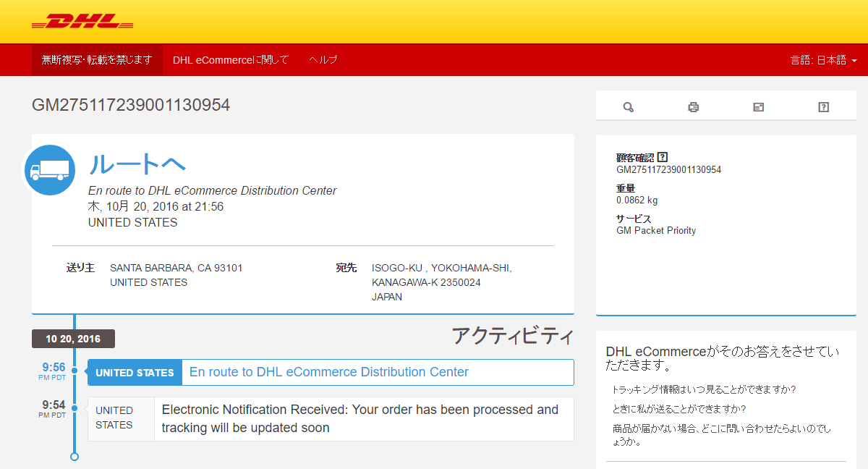Viewport: 868px width, 469px height.
Task: Click the 10 20, 2016 date label
Action: [x=73, y=339]
